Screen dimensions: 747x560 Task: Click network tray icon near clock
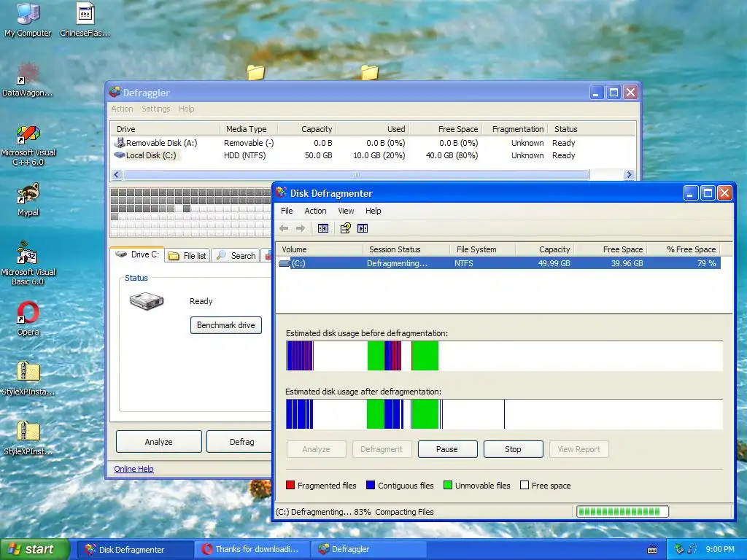(x=679, y=549)
